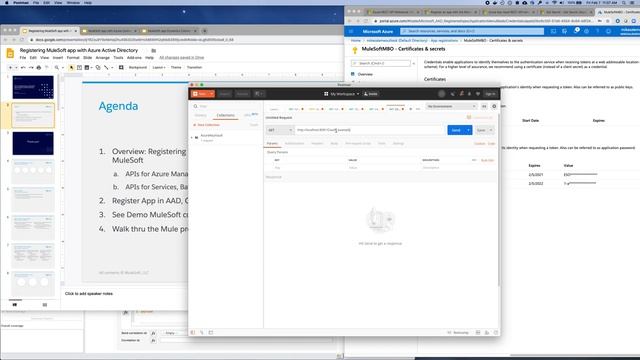Click the sync status icon in Postman header
This screenshot has height=360, width=640.
pyautogui.click(x=441, y=94)
